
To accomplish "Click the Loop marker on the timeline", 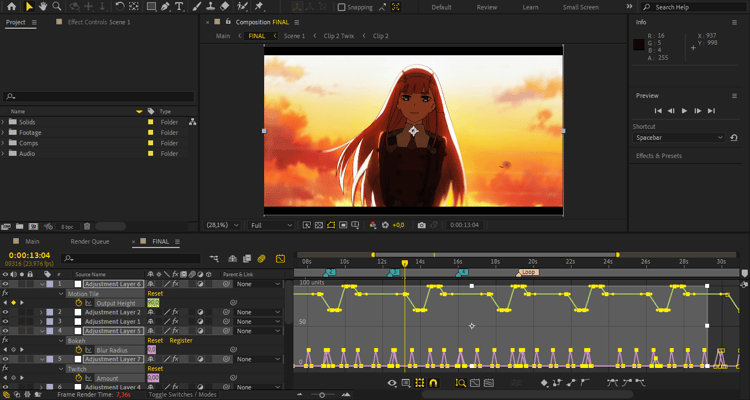I will (528, 272).
